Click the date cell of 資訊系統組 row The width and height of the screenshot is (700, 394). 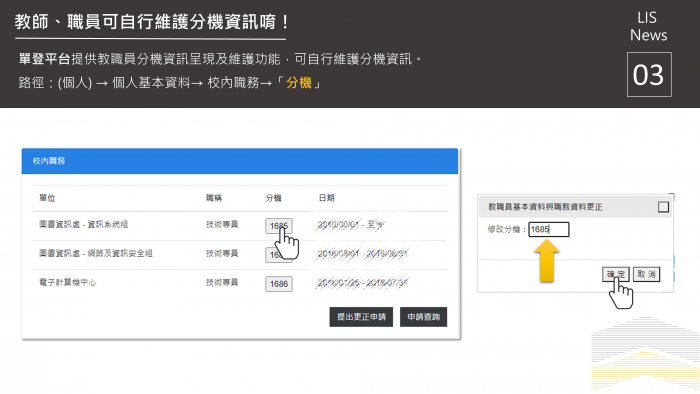[350, 224]
